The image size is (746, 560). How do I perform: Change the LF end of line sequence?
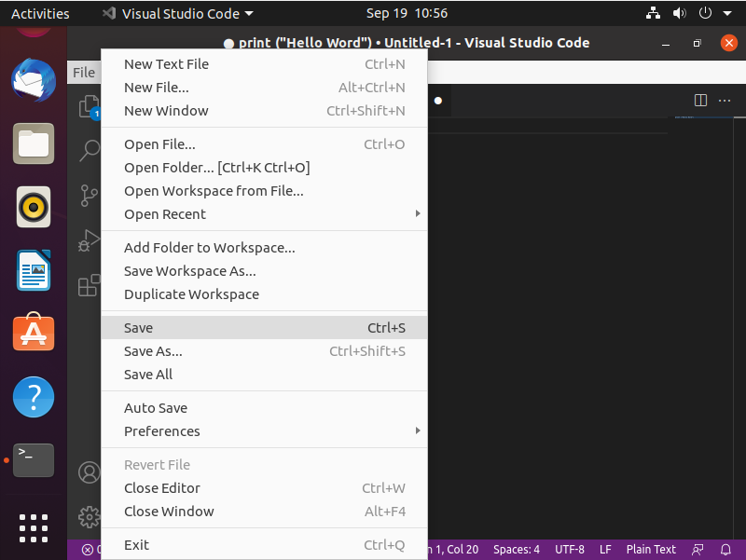point(605,550)
